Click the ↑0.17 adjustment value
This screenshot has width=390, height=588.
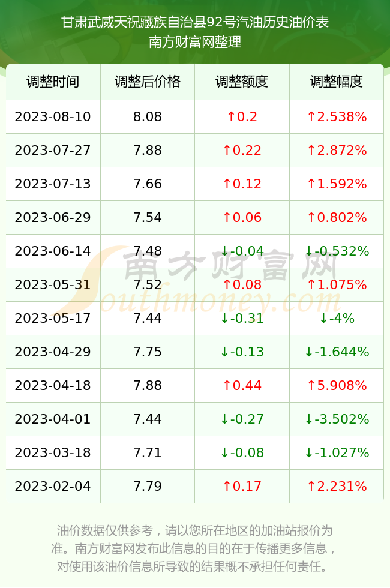tap(242, 487)
